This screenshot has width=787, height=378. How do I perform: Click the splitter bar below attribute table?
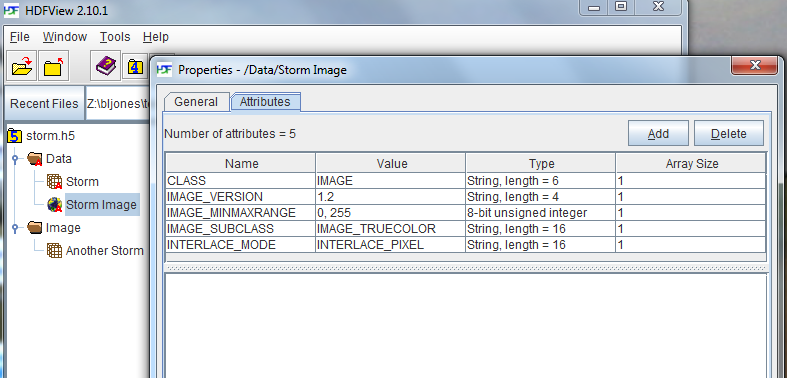tap(466, 269)
